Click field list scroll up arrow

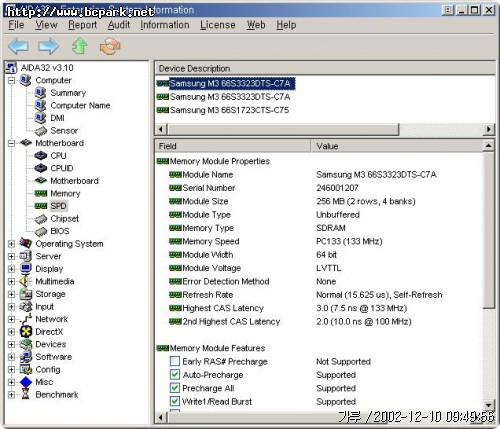click(489, 146)
